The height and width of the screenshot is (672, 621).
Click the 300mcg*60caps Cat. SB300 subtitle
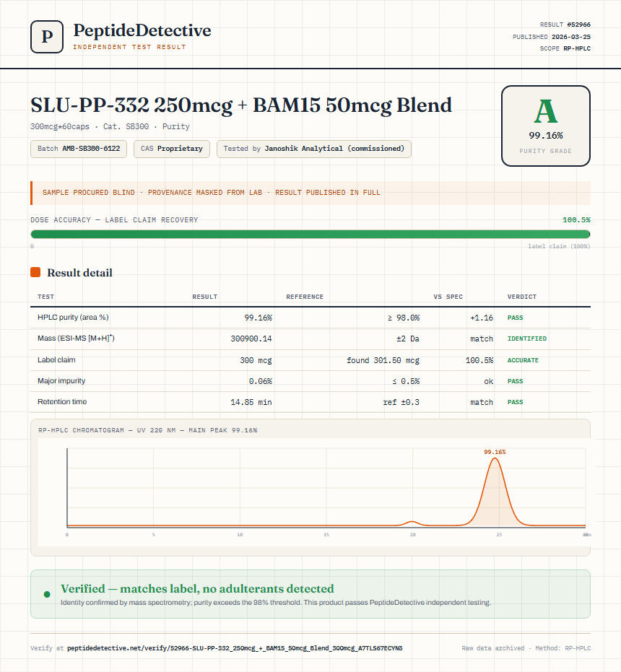(x=110, y=126)
